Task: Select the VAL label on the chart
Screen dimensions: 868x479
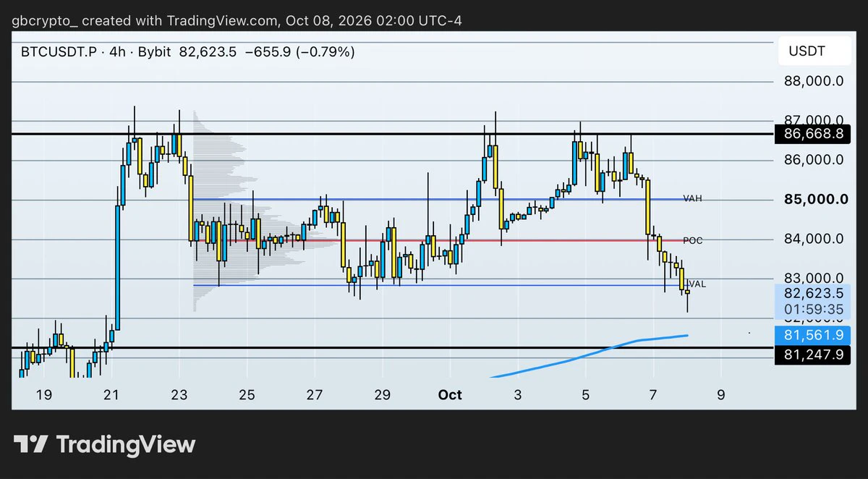Action: pos(697,284)
